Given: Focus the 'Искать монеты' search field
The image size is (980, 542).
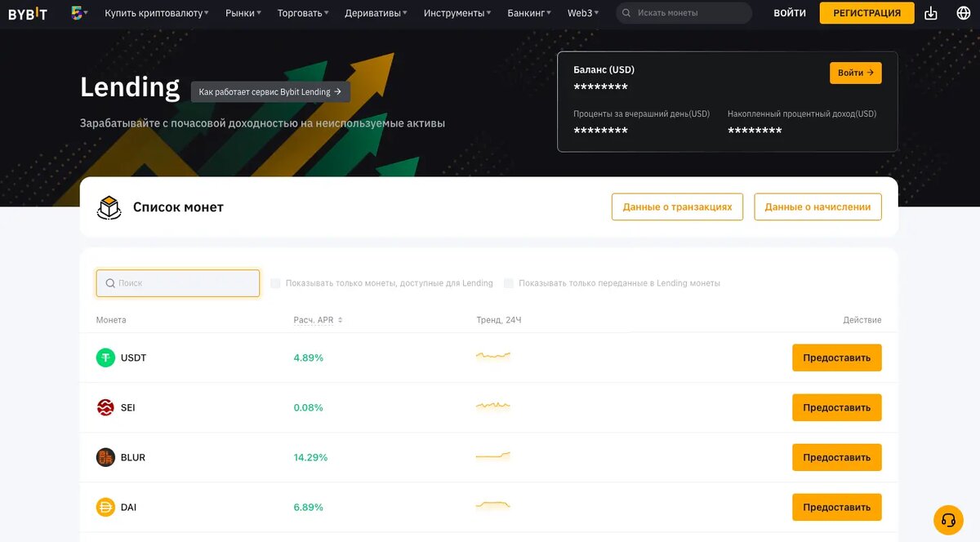Looking at the screenshot, I should pyautogui.click(x=684, y=13).
